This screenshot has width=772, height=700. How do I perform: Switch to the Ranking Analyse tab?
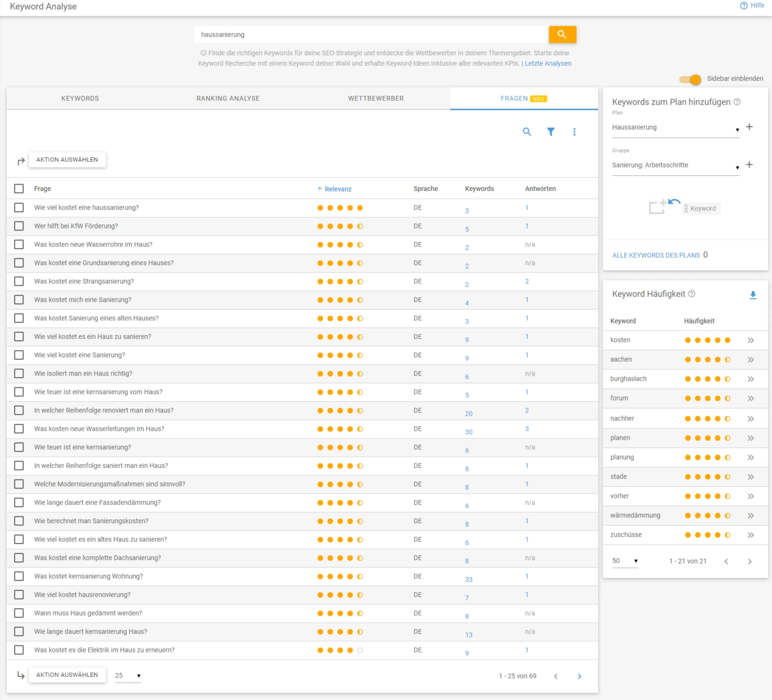[x=228, y=98]
